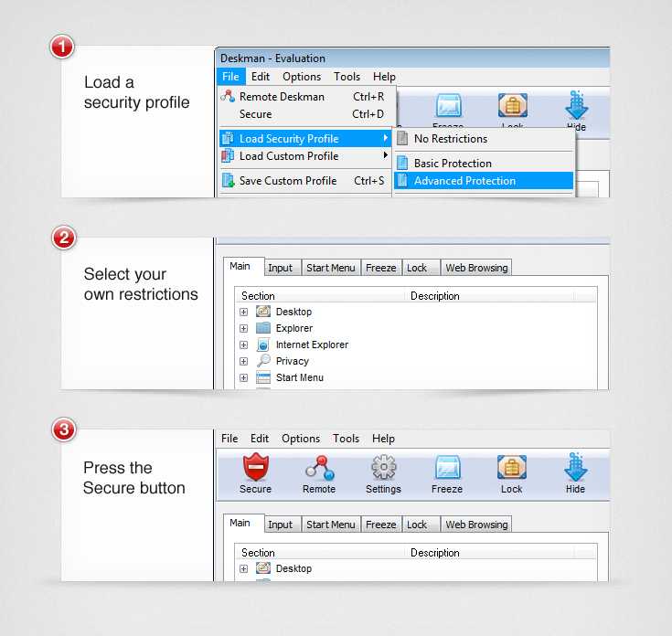Viewport: 672px width, 636px height.
Task: Open the Web Browsing tab in the Select your own restrictions panel
Action: (476, 268)
